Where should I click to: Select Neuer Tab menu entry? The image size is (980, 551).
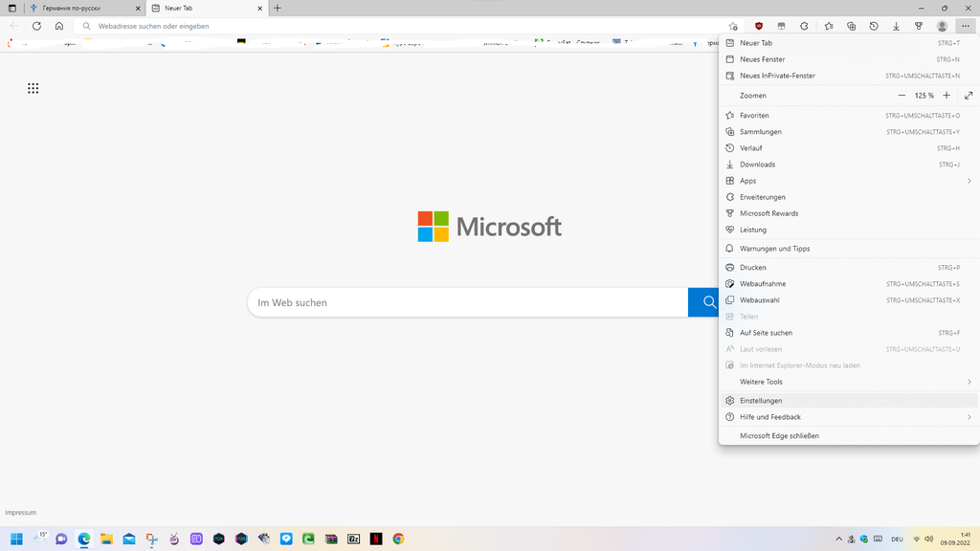click(849, 43)
